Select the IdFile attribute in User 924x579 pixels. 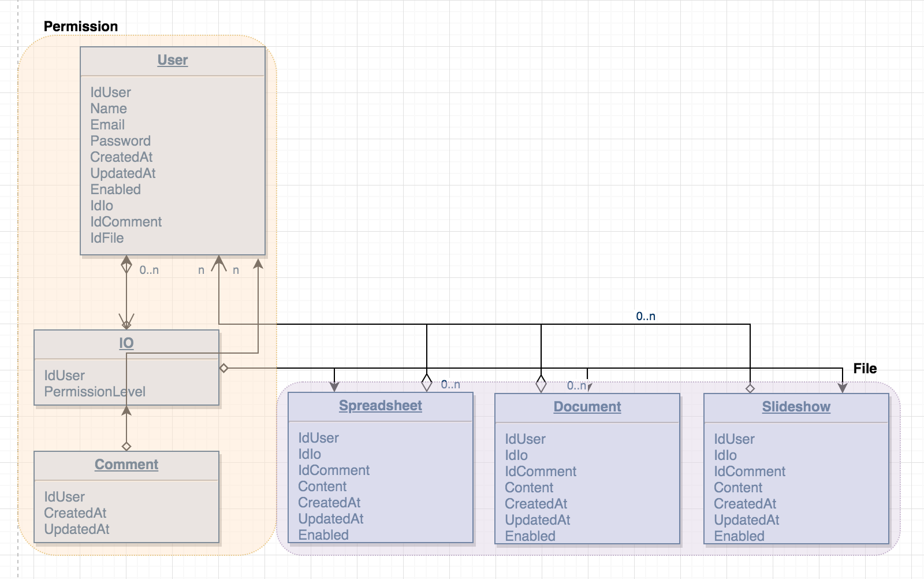click(107, 238)
